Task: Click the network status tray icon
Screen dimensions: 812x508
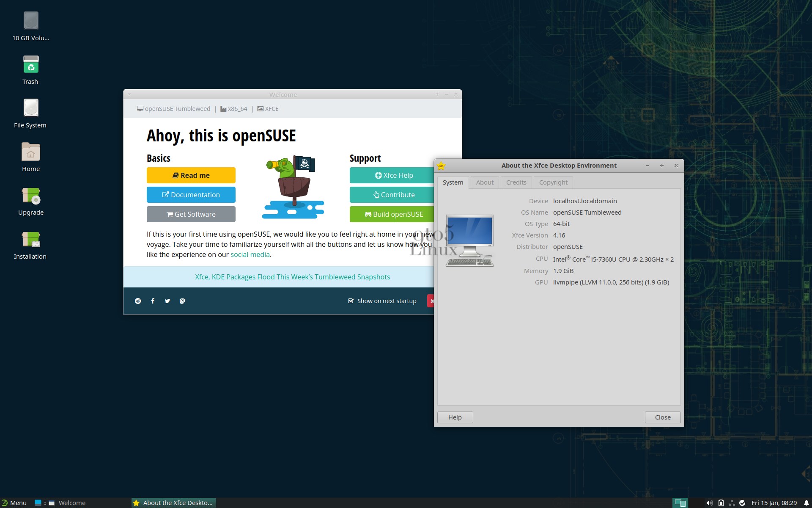Action: [732, 503]
